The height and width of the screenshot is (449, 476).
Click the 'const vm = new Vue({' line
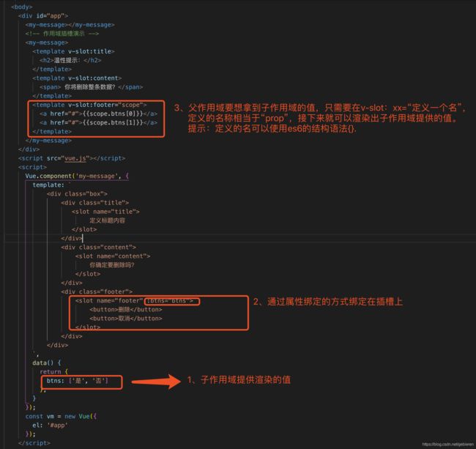coord(61,416)
